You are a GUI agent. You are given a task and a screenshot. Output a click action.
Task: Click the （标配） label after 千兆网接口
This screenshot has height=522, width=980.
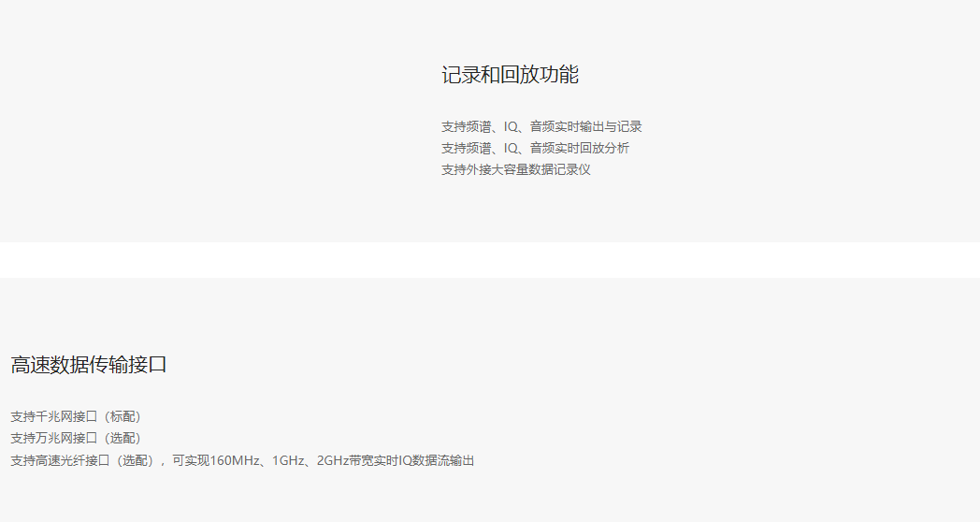point(122,416)
